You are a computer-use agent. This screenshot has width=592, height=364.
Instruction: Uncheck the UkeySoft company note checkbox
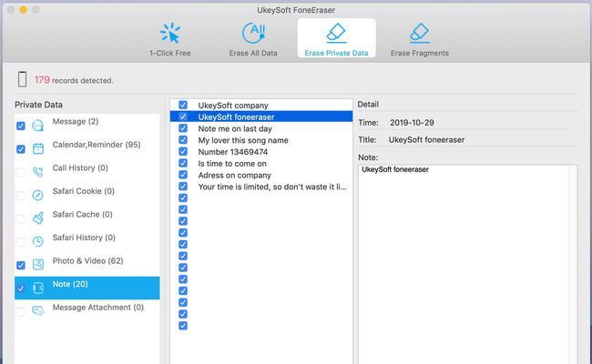183,105
